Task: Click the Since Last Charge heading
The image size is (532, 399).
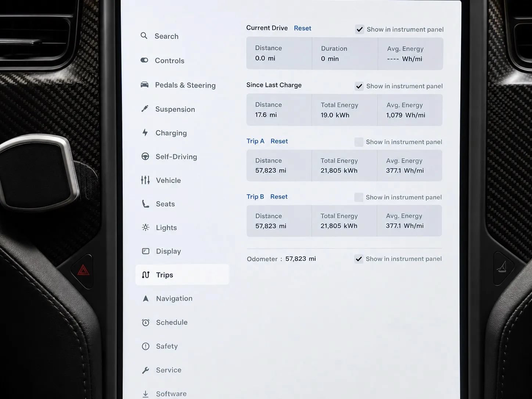Action: coord(274,85)
